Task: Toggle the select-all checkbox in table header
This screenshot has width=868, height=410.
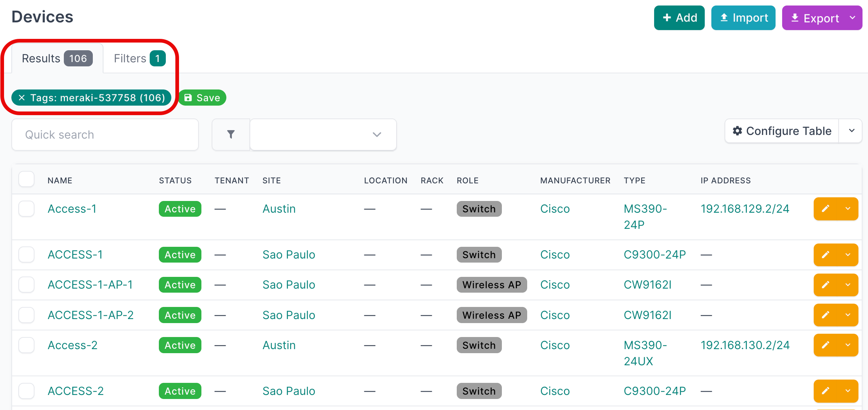Action: click(x=26, y=179)
